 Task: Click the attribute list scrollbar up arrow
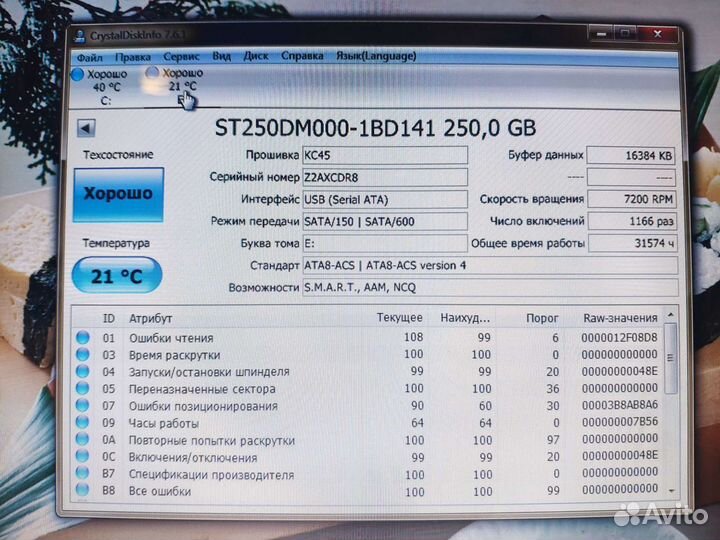(671, 315)
